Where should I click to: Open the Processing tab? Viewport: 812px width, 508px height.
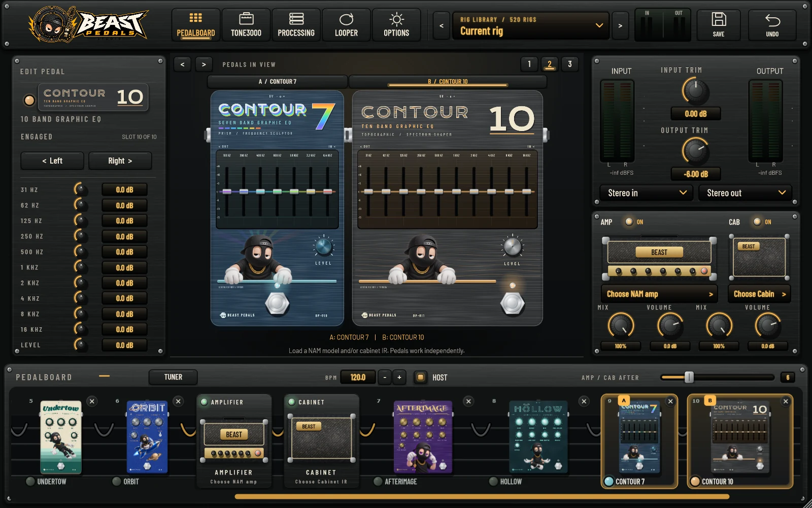pyautogui.click(x=296, y=25)
